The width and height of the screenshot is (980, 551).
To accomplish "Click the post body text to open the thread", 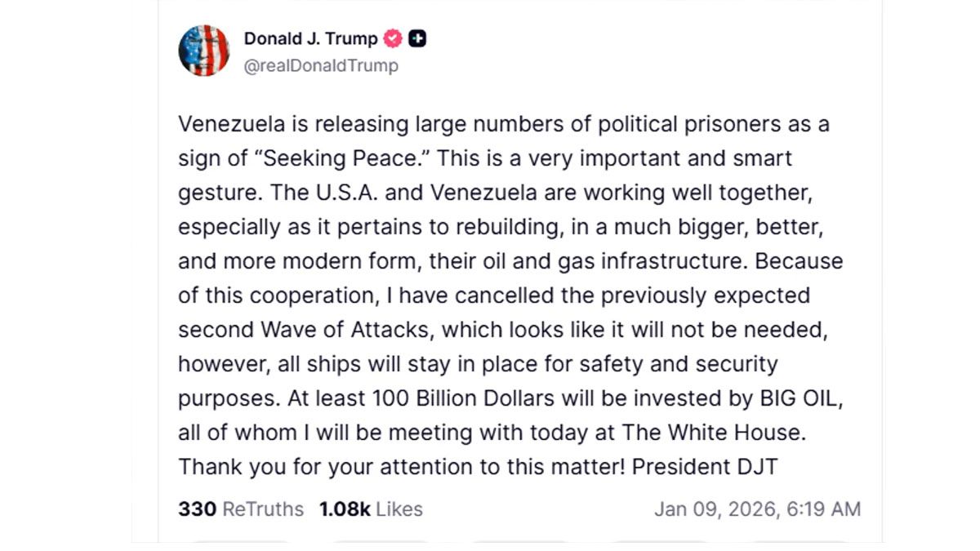I will 506,295.
